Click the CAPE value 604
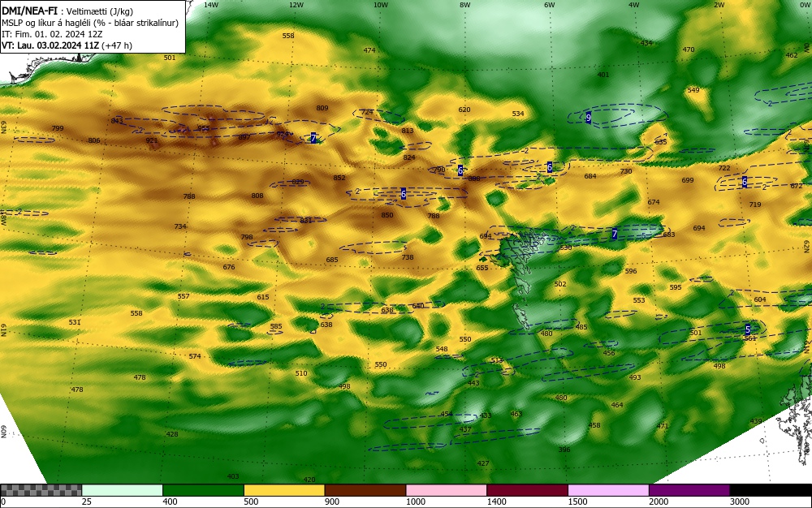The width and height of the screenshot is (812, 508). click(760, 299)
